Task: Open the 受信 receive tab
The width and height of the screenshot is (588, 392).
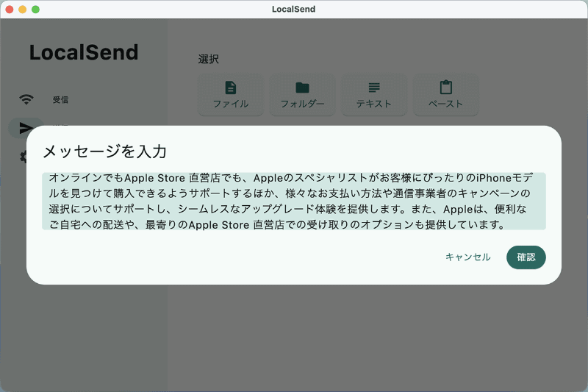Action: (x=60, y=100)
